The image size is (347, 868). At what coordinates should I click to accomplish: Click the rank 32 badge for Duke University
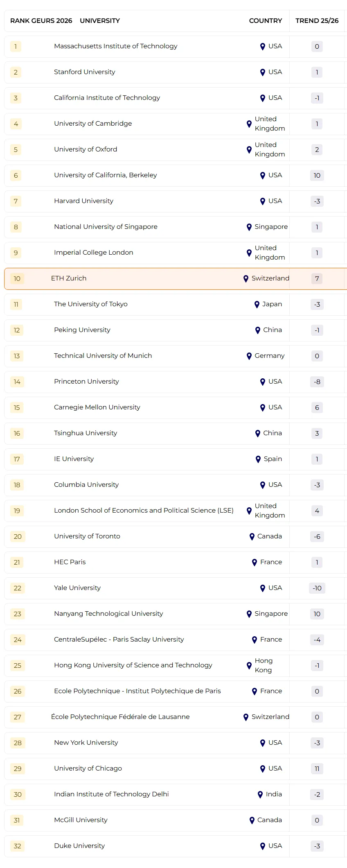pyautogui.click(x=18, y=846)
